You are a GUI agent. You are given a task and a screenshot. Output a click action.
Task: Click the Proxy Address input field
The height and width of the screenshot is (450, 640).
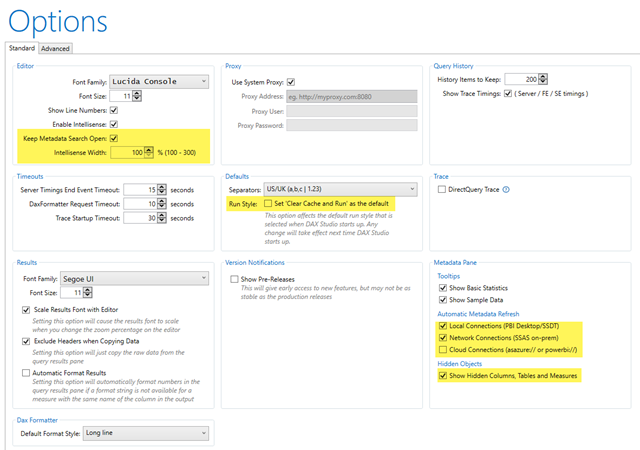click(x=352, y=97)
